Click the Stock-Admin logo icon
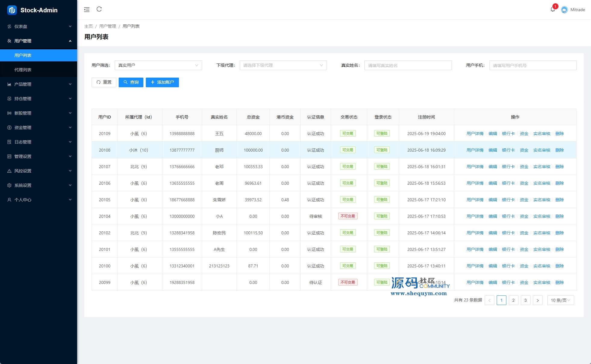The width and height of the screenshot is (591, 364). click(x=12, y=10)
